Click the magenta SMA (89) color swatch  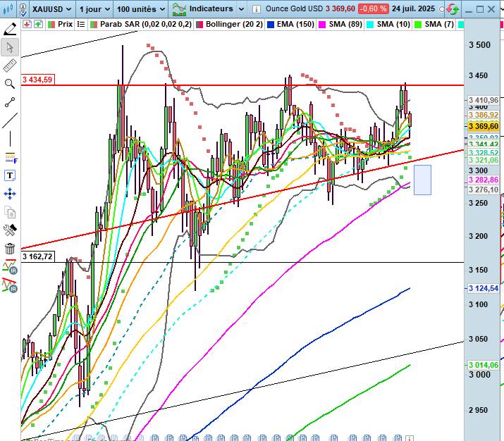tap(321, 25)
